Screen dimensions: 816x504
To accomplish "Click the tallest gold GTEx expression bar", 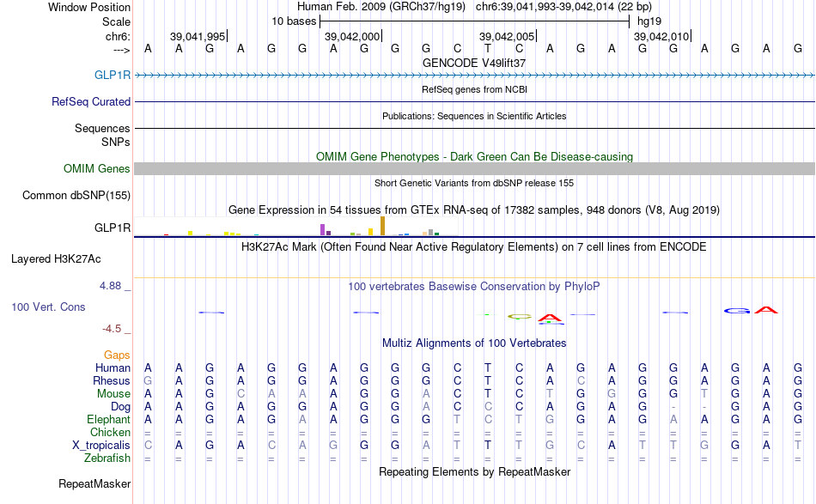I will coord(382,227).
